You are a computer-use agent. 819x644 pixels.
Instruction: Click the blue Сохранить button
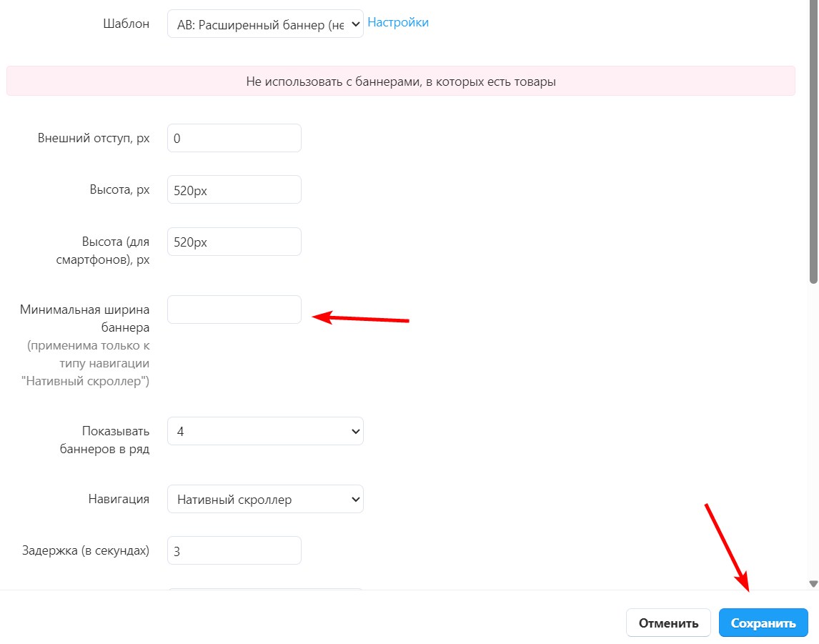click(763, 623)
